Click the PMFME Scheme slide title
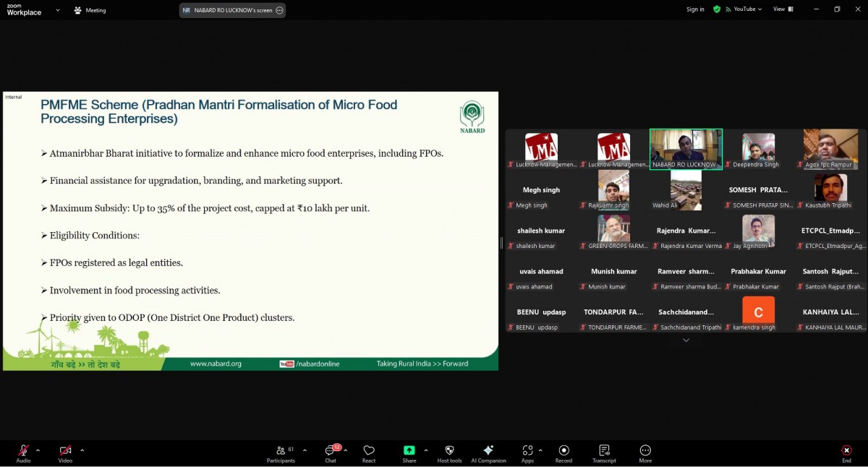This screenshot has height=467, width=868. coord(219,111)
